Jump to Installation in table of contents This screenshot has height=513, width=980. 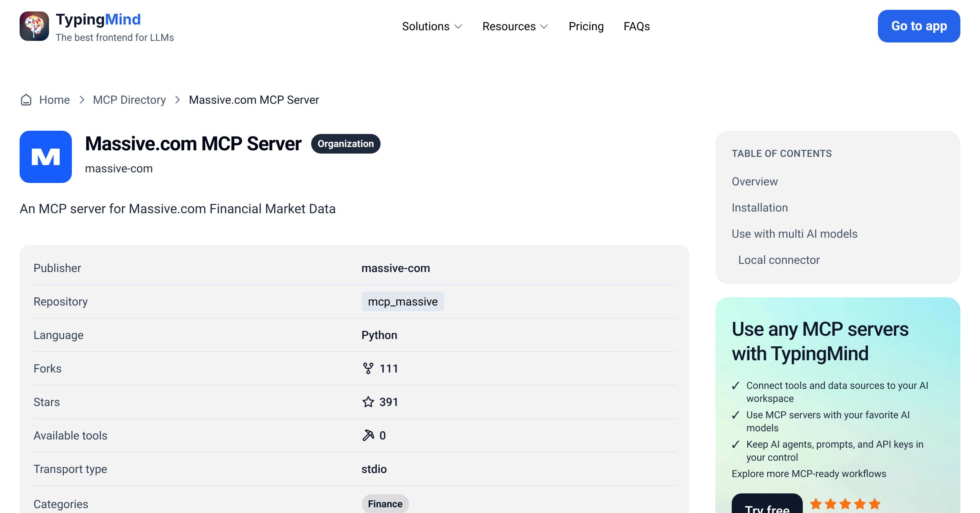759,207
